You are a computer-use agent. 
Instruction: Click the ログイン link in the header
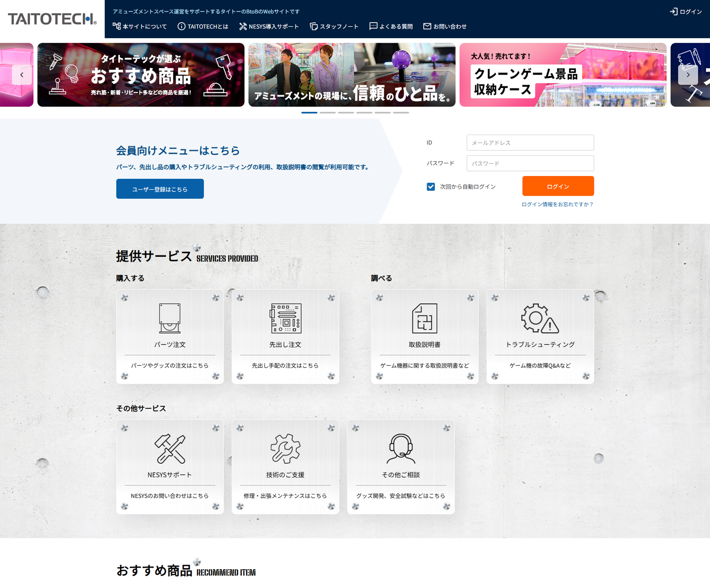686,12
